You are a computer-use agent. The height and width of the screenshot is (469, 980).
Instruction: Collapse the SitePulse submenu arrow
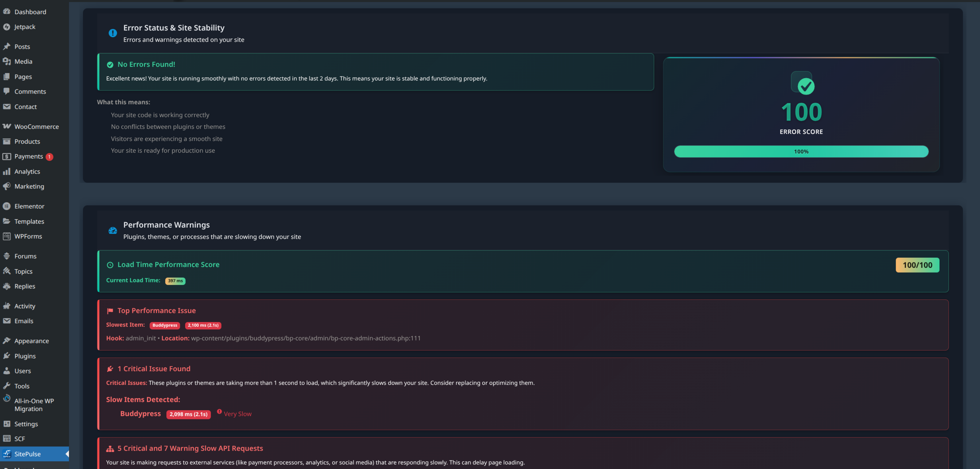click(x=68, y=454)
